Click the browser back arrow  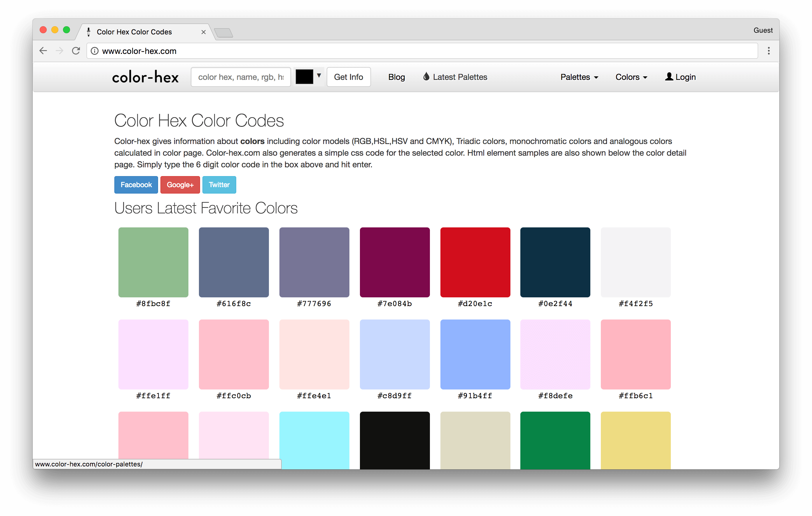pos(43,51)
